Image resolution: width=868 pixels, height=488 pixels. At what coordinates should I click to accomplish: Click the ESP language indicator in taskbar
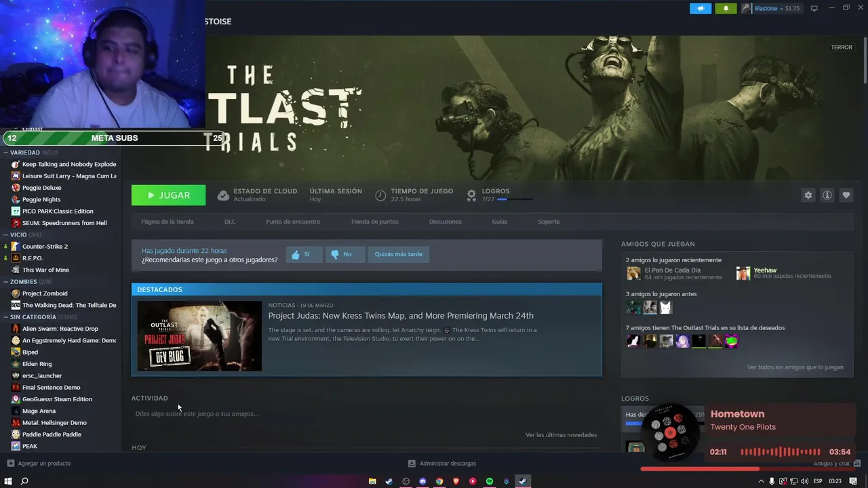click(818, 481)
